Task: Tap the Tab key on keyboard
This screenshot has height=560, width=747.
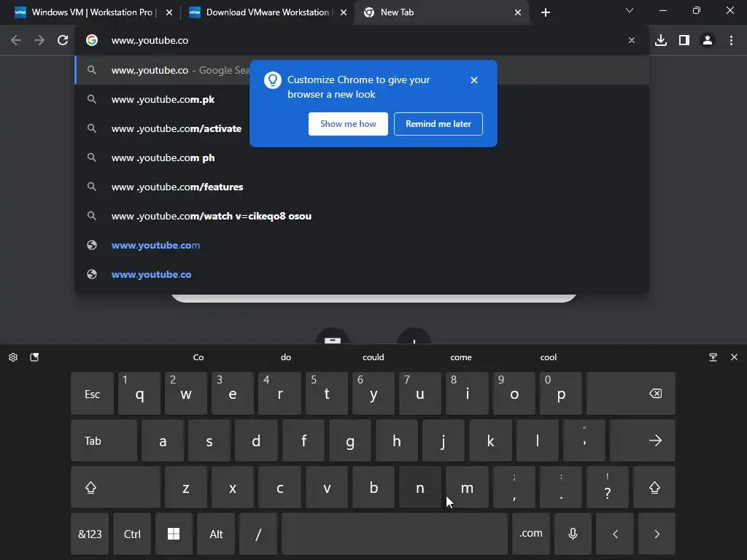Action: tap(104, 440)
